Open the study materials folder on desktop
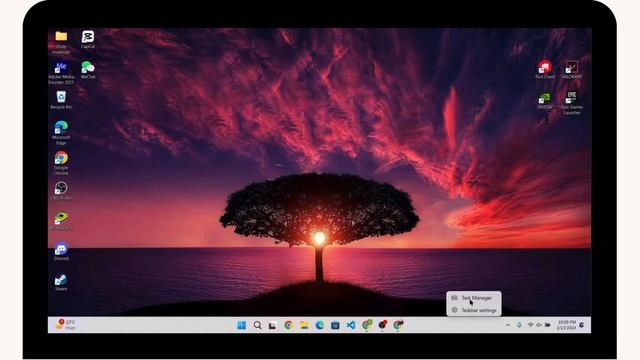This screenshot has width=640, height=360. 61,42
